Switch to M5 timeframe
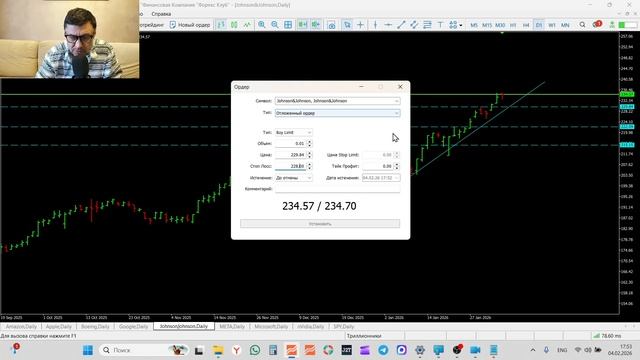Screen dimensions: 640x360 pos(474,25)
